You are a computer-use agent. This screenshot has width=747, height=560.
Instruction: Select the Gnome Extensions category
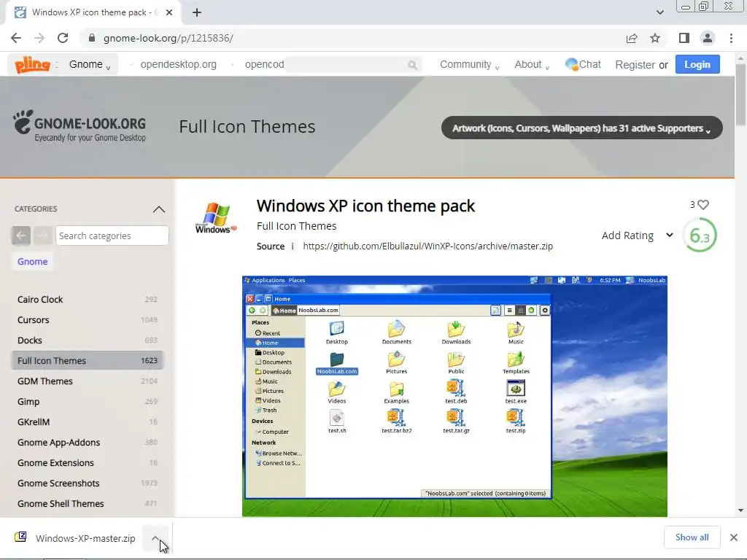(x=88, y=463)
